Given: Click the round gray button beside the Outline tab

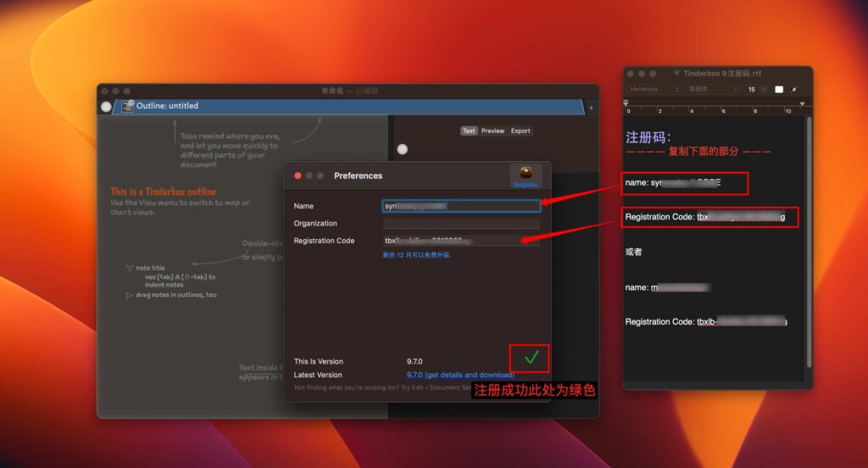Looking at the screenshot, I should tap(106, 107).
